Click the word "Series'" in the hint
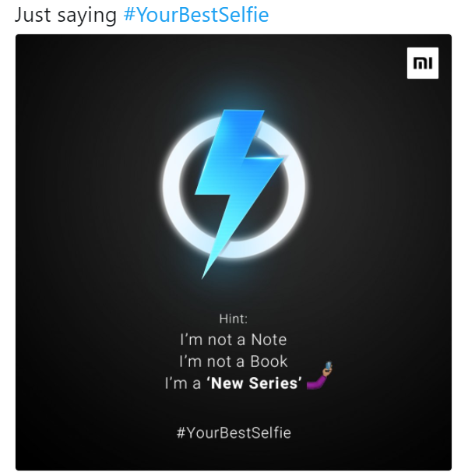 [276, 383]
